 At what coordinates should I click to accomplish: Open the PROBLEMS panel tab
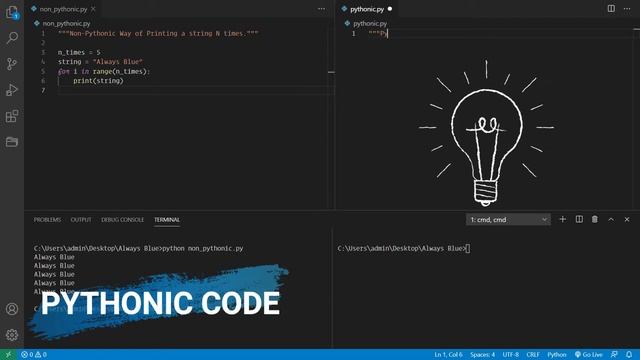tap(47, 220)
